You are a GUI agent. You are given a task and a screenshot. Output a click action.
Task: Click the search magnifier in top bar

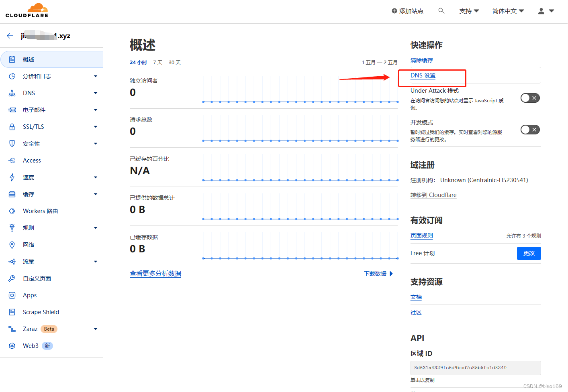(441, 11)
